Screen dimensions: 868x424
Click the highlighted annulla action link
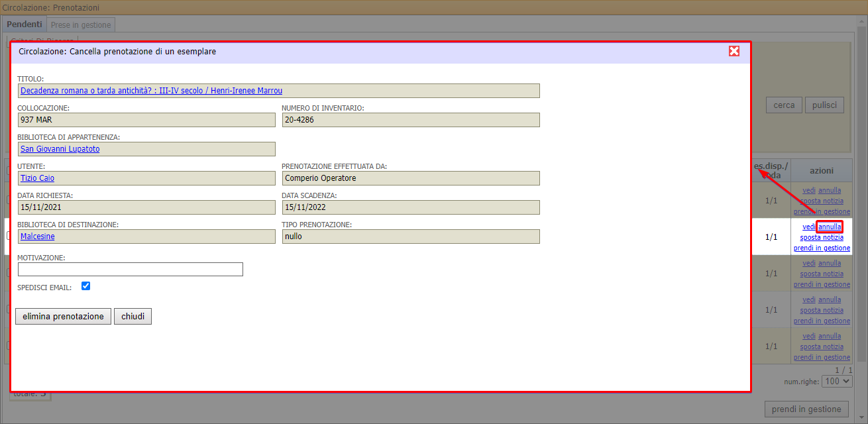[x=829, y=227]
